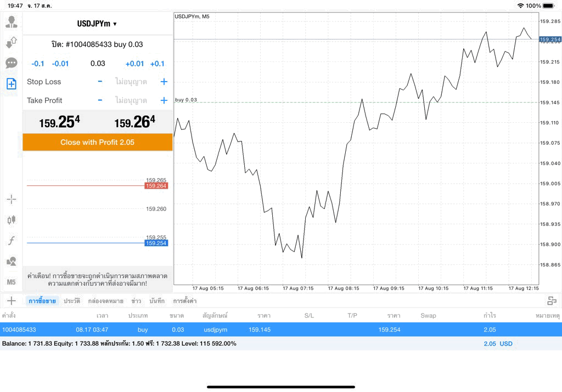Increase volume by +0.1
This screenshot has width=562, height=392.
click(x=158, y=64)
